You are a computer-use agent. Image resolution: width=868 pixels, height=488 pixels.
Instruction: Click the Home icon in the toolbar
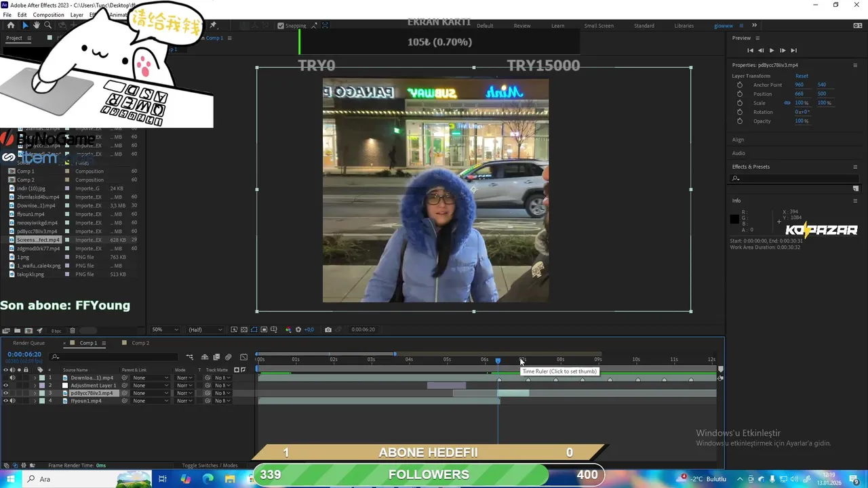11,25
